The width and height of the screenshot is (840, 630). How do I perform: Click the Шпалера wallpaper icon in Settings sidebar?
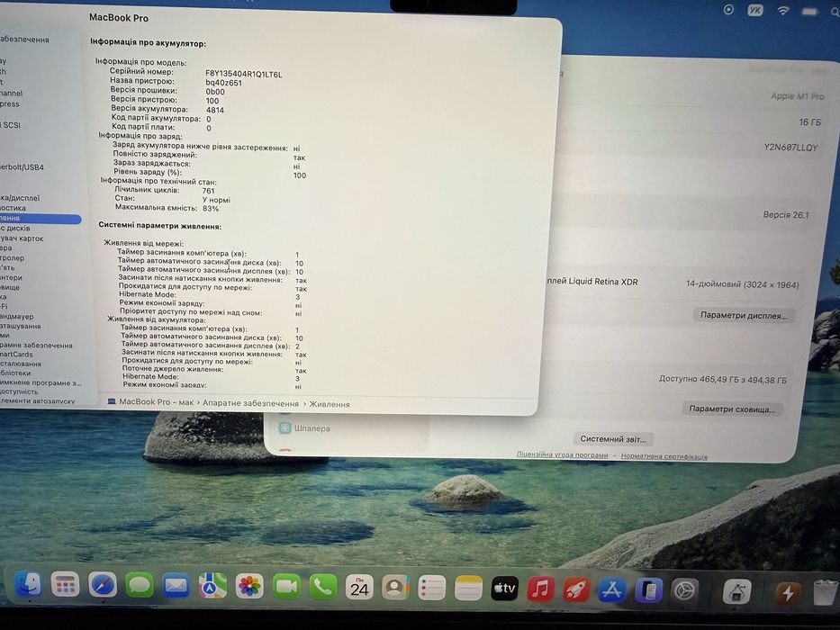coord(285,428)
